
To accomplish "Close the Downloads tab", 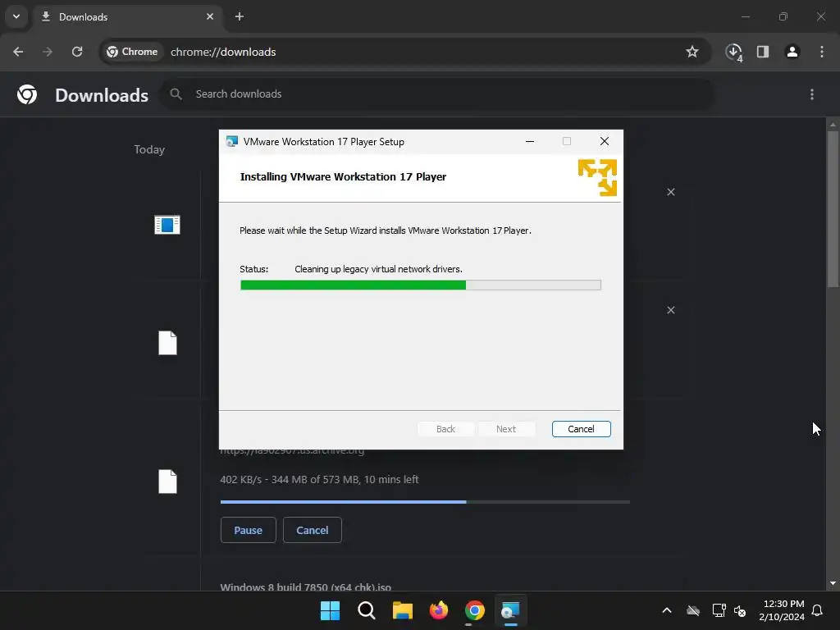I will click(x=210, y=16).
